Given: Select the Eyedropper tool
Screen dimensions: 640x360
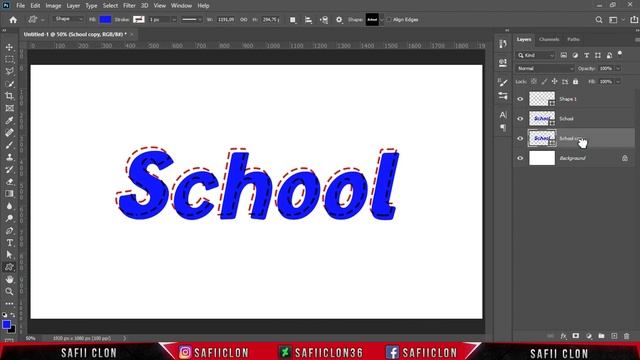Looking at the screenshot, I should pos(9,120).
